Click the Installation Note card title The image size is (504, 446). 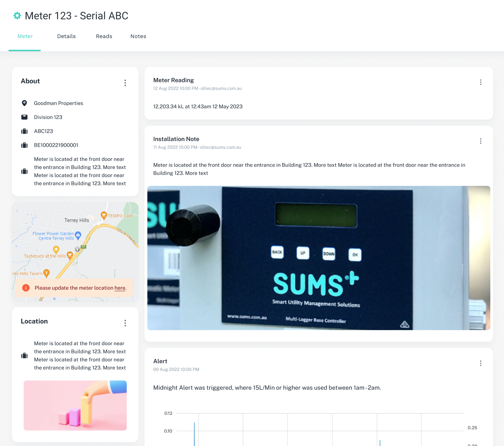[176, 139]
